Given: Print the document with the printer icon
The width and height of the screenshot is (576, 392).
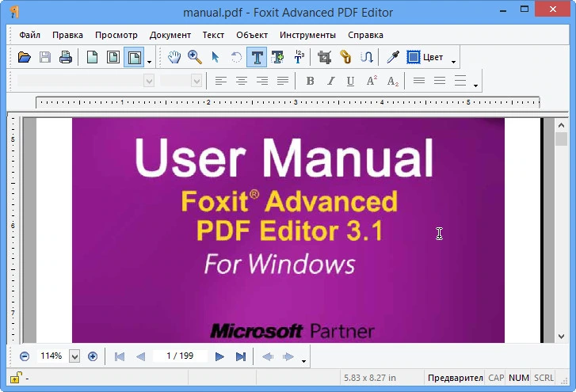Looking at the screenshot, I should (66, 57).
